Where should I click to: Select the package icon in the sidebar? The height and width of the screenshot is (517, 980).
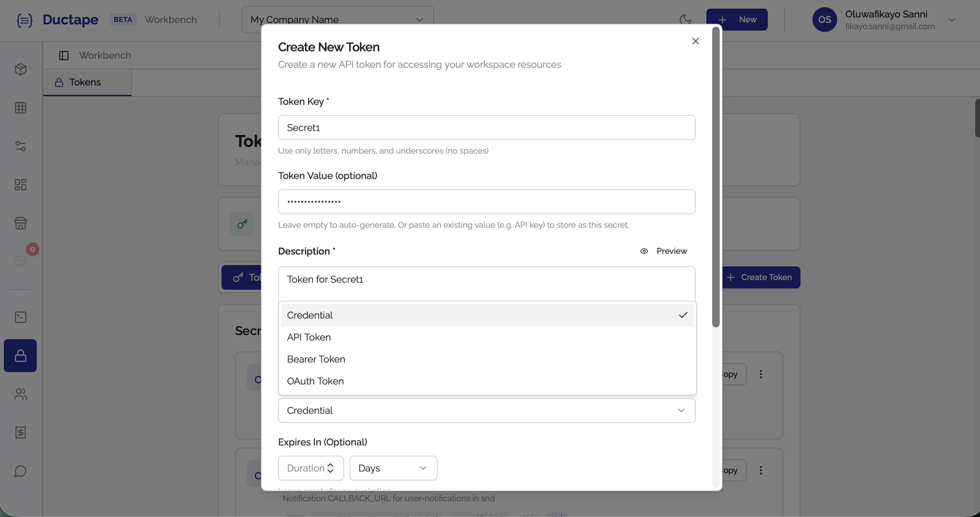pos(20,69)
